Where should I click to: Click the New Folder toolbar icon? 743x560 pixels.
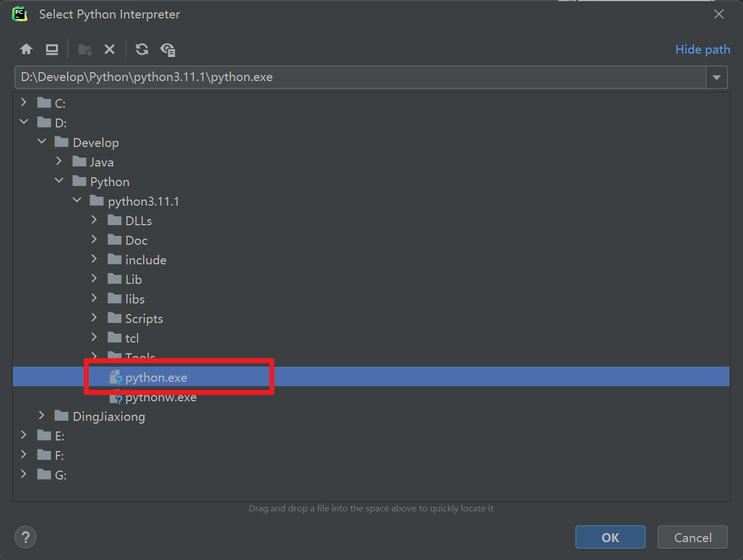pos(84,49)
